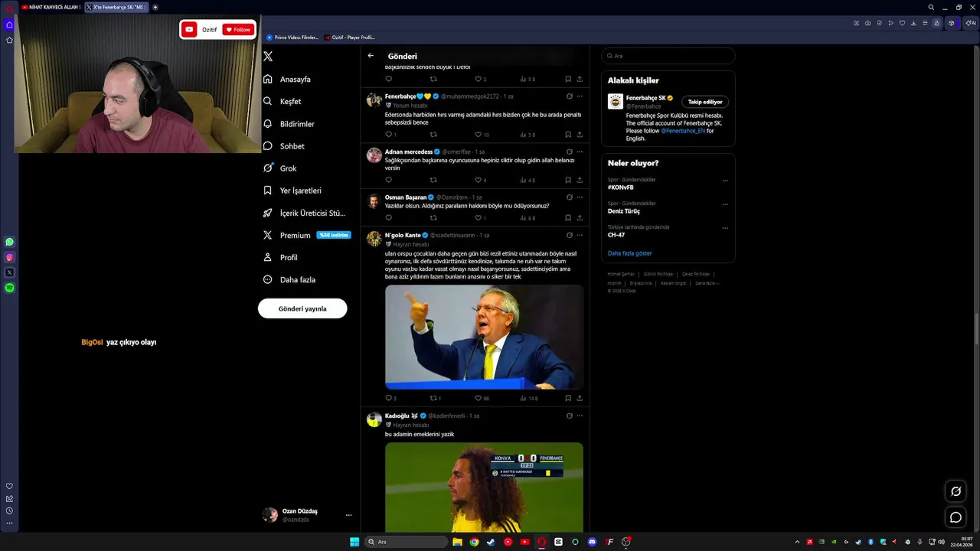Open Yer İşaretleri bookmarks
The image size is (980, 551).
[292, 190]
